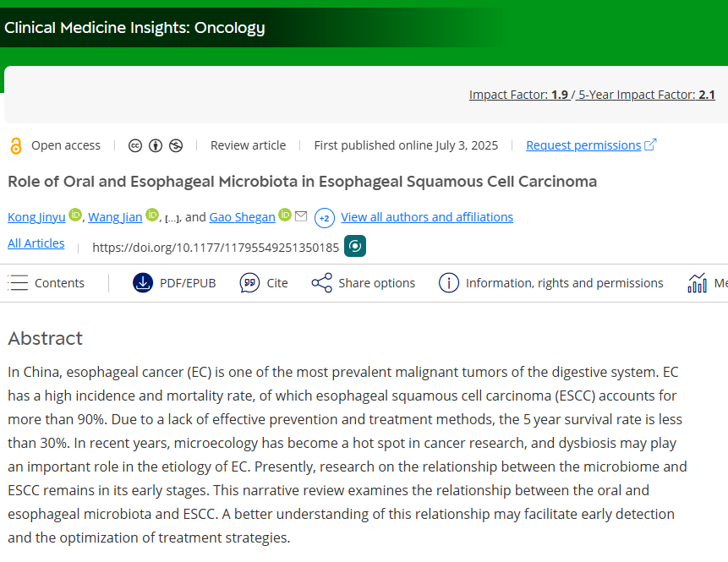Download the PDF/EPUB via the download icon
728x562 pixels.
143,283
